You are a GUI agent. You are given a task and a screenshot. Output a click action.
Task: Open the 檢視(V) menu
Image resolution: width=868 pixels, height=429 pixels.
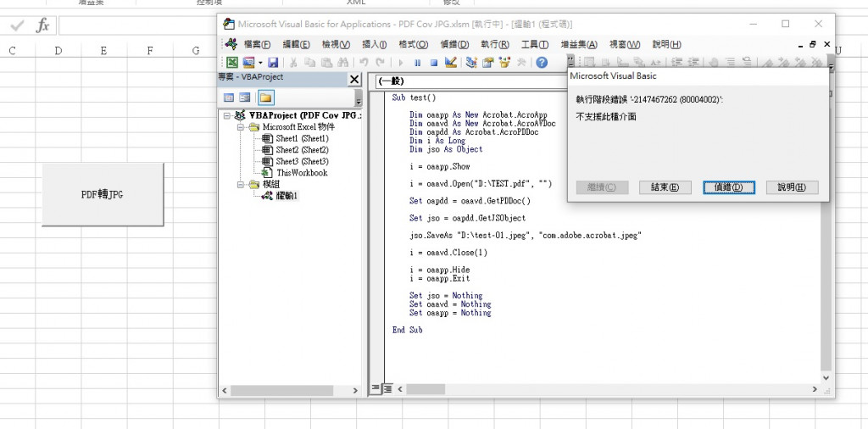[x=336, y=45]
